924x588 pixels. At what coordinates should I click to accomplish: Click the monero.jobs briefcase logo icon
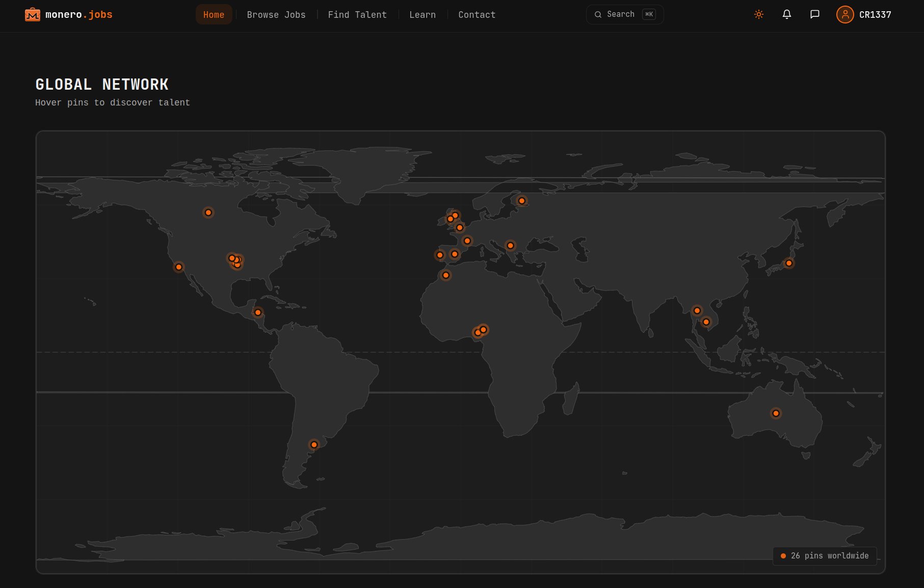click(x=32, y=15)
